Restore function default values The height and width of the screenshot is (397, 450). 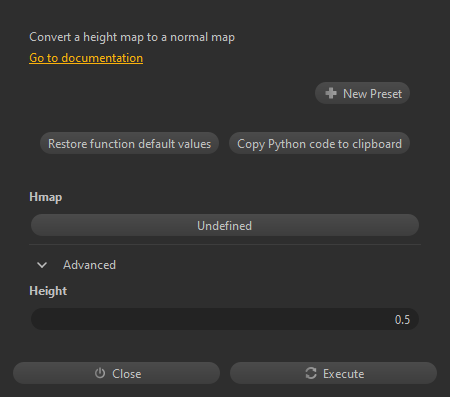[x=129, y=143]
